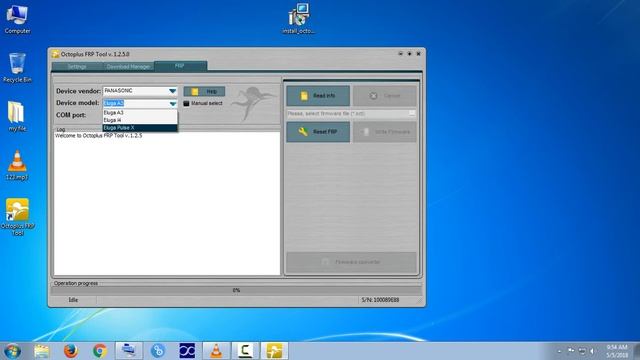The image size is (640, 360).
Task: Click the firmware file browse button
Action: point(412,113)
